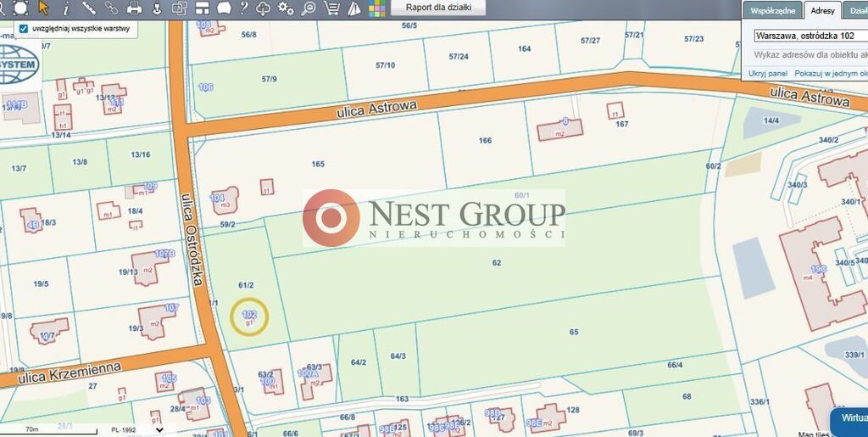Click parcel label 56/8 on map

point(249,34)
